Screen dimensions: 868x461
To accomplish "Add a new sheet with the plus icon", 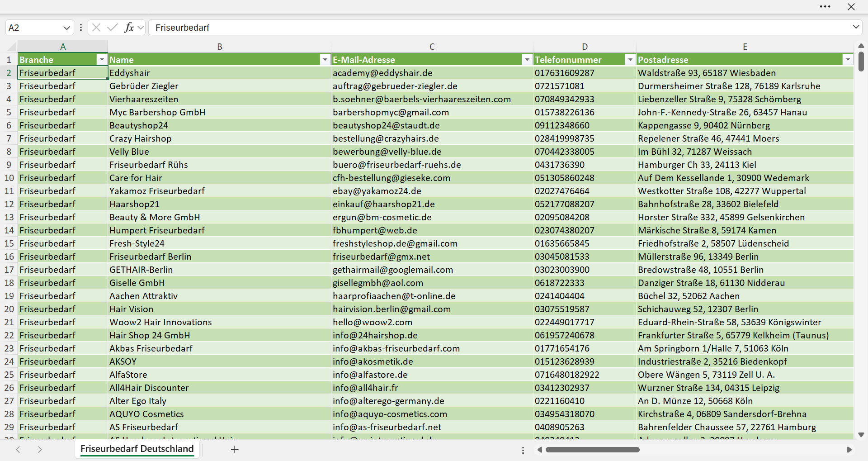I will [235, 450].
